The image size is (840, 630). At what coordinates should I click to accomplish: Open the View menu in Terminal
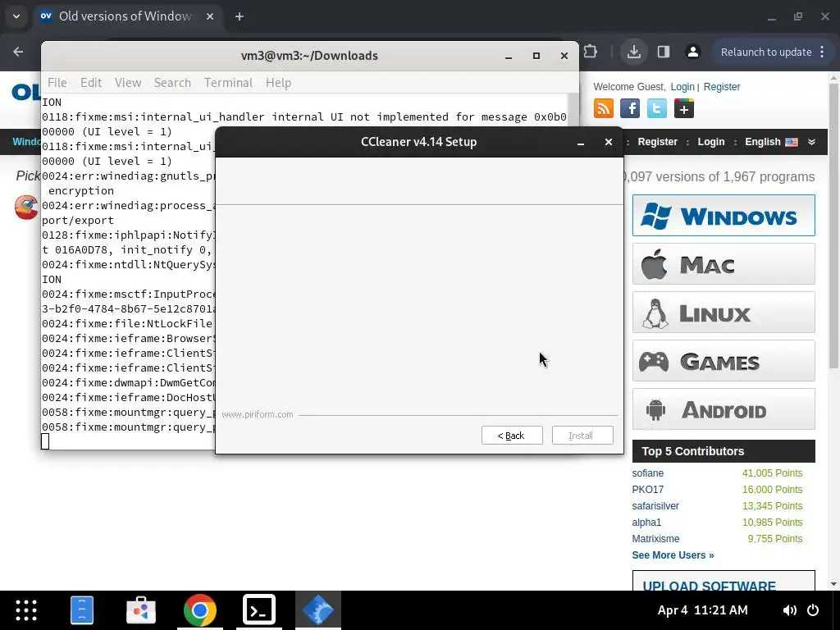[128, 83]
